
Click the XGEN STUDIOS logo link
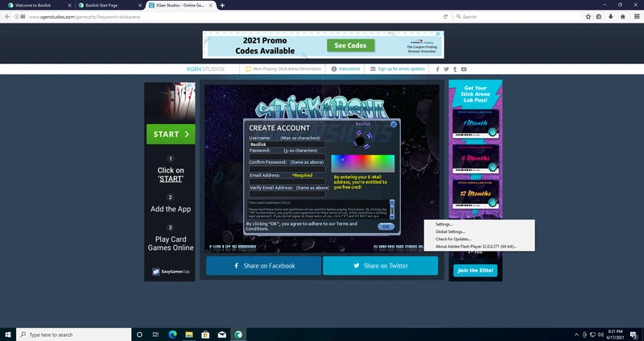pos(205,69)
